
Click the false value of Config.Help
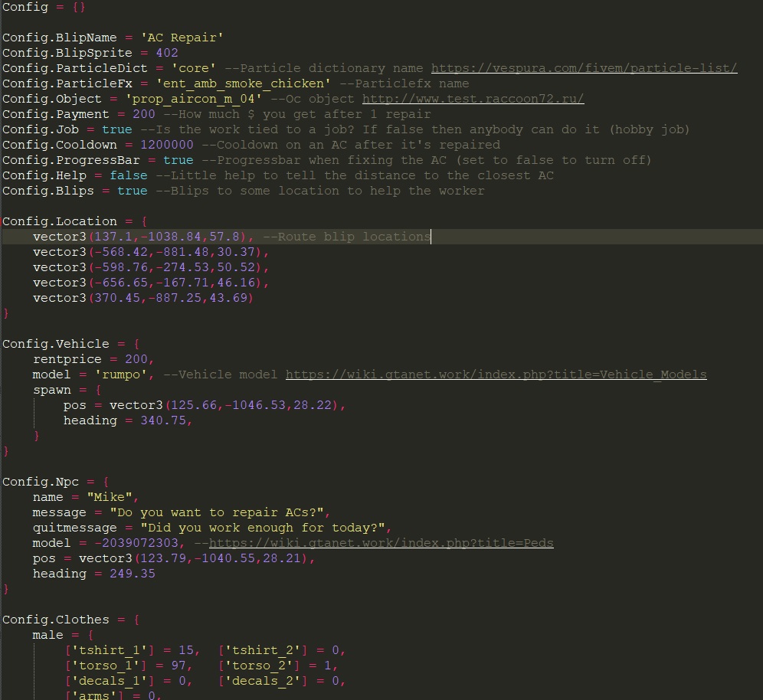pos(129,175)
